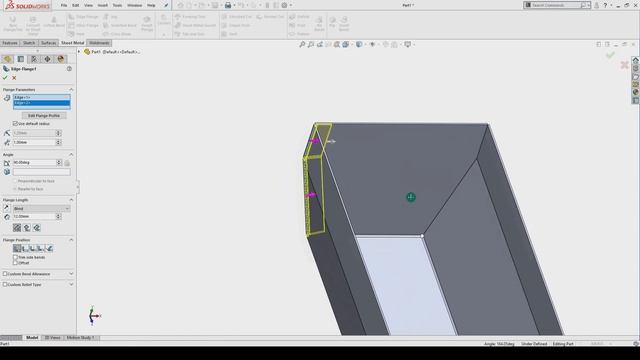
Task: Select the Inner Virtual Sharp length option
Action: (27, 228)
